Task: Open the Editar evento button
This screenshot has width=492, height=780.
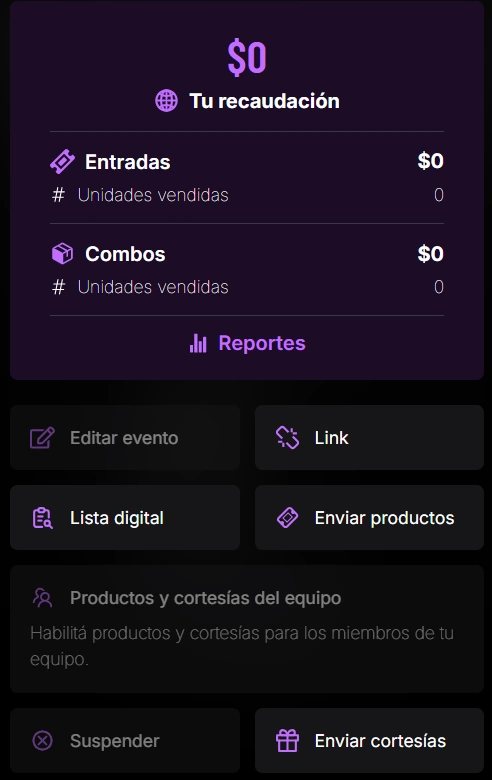Action: (125, 438)
